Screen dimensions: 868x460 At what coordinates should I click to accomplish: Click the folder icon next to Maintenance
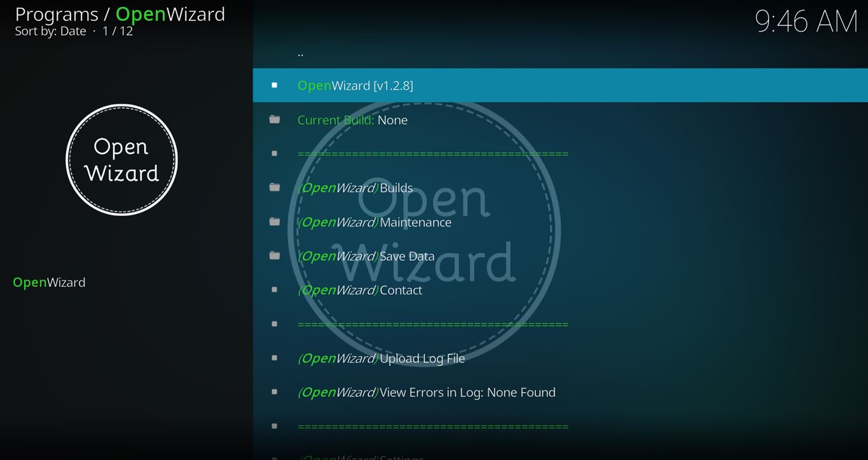pos(274,222)
